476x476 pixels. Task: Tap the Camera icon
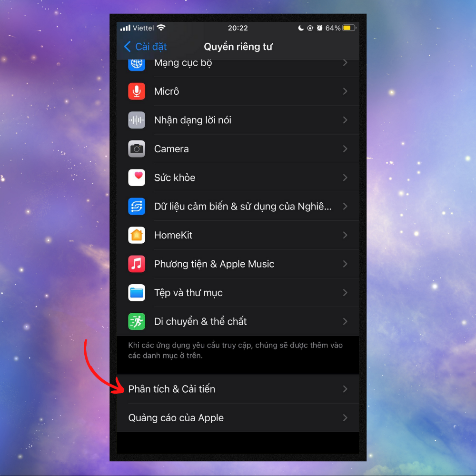[137, 149]
